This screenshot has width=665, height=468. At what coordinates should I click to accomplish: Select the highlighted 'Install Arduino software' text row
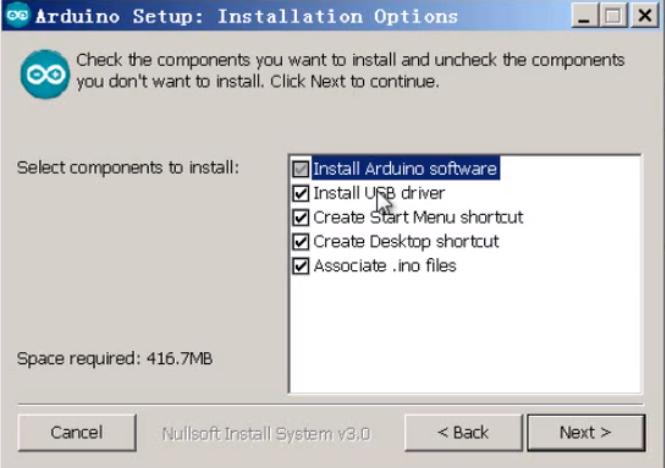(405, 169)
